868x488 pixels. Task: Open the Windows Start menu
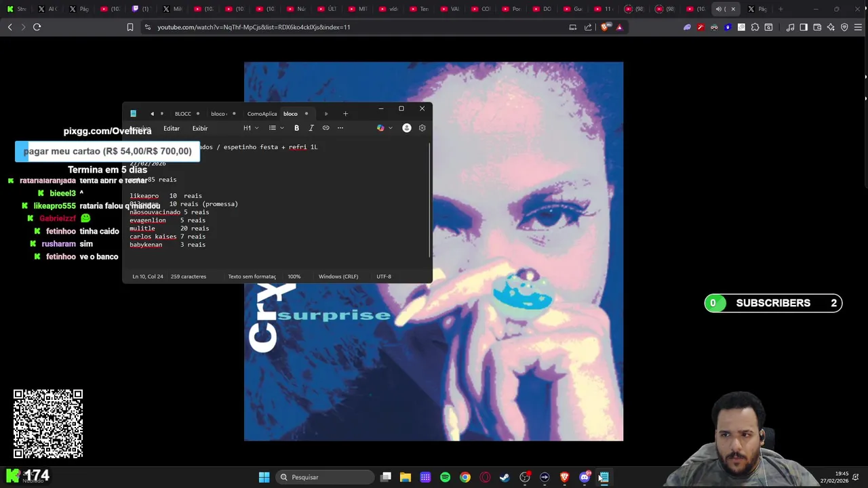coord(264,477)
